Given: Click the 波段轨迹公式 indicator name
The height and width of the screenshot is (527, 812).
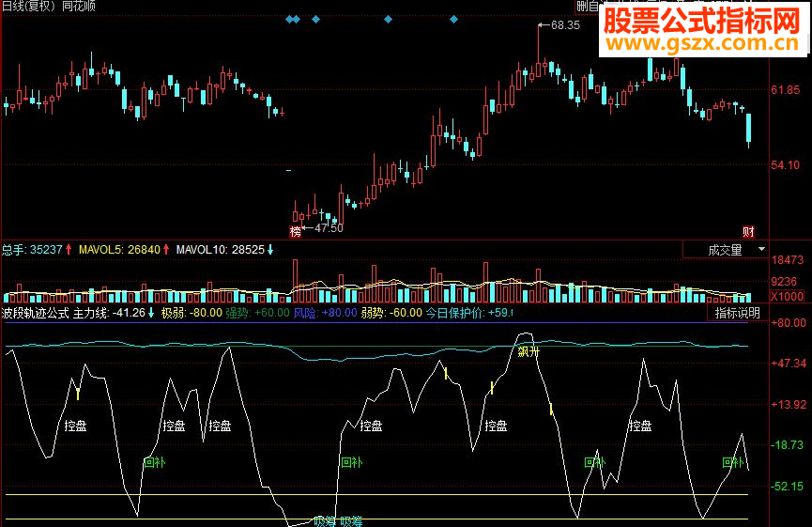Looking at the screenshot, I should point(36,313).
